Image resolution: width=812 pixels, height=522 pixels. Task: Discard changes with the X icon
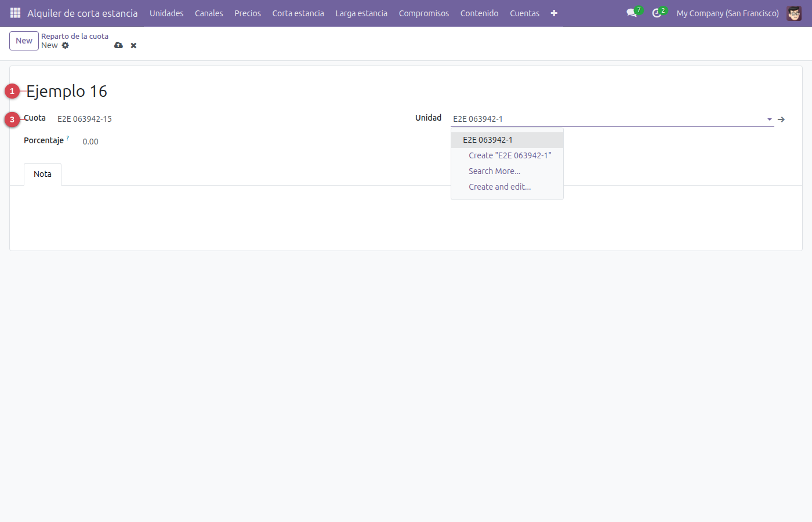(133, 45)
